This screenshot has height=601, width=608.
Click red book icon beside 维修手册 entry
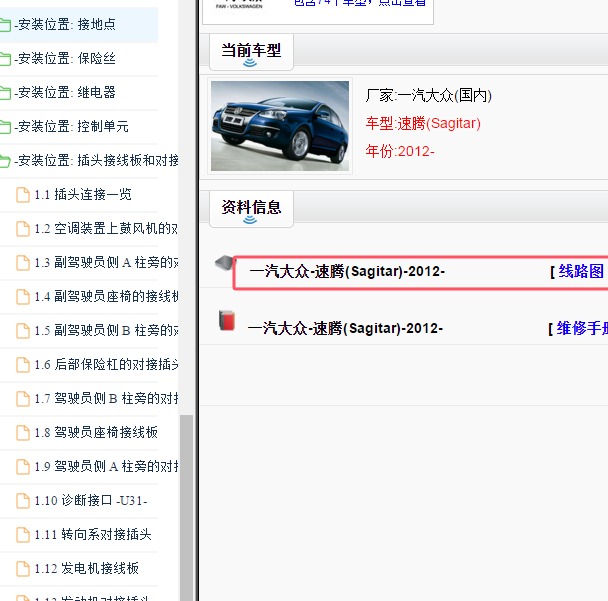[x=227, y=321]
